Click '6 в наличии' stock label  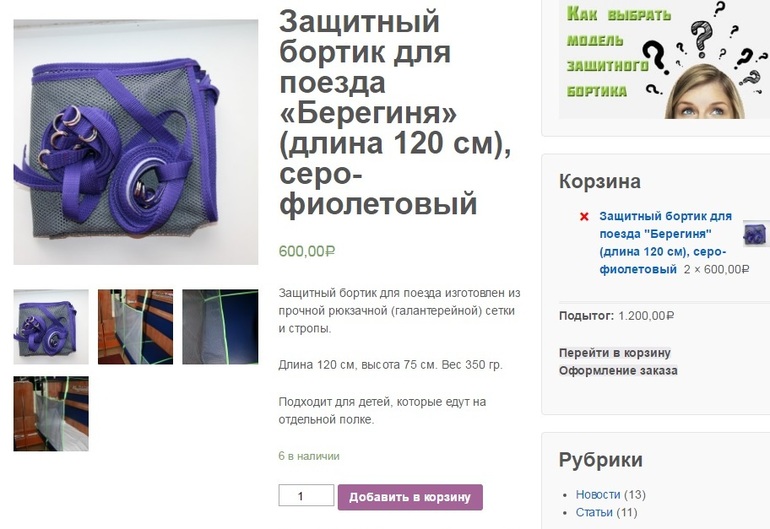coord(309,456)
